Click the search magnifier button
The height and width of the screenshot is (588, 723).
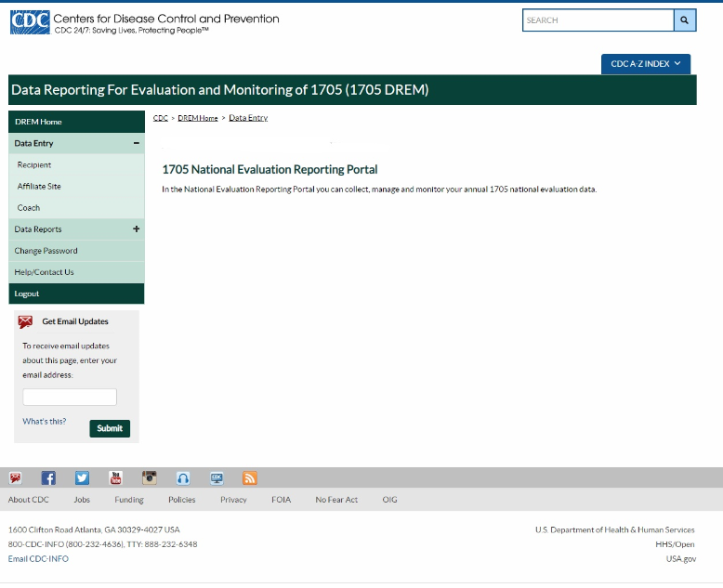pyautogui.click(x=685, y=20)
